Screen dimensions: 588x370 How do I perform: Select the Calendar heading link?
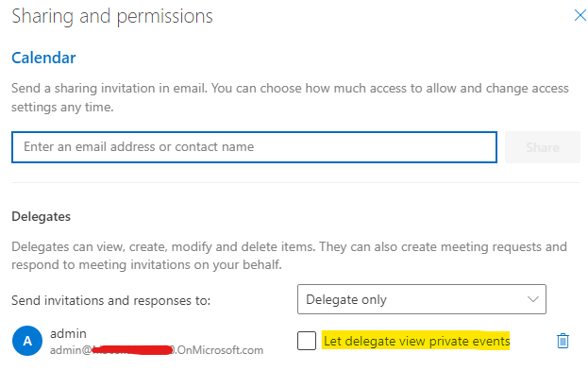pyautogui.click(x=43, y=58)
